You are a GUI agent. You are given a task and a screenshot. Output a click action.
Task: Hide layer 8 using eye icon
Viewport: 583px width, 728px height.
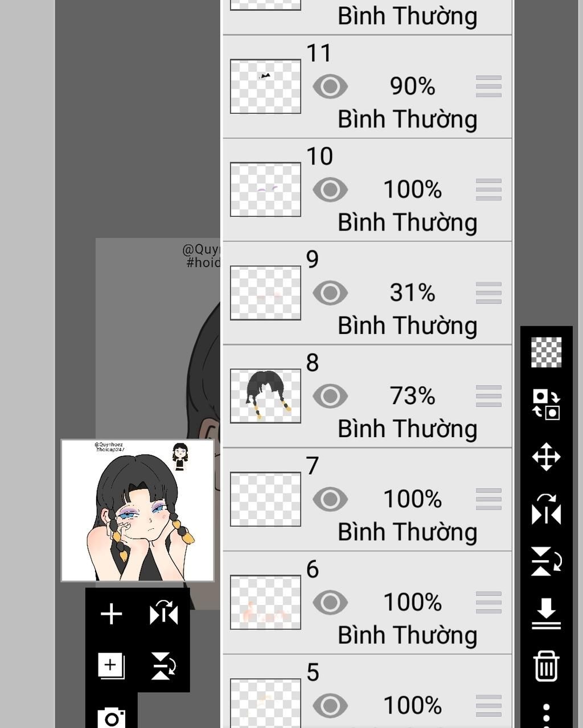point(330,396)
